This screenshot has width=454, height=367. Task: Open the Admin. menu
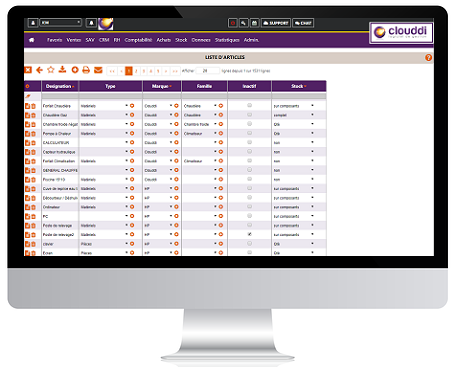pos(251,40)
